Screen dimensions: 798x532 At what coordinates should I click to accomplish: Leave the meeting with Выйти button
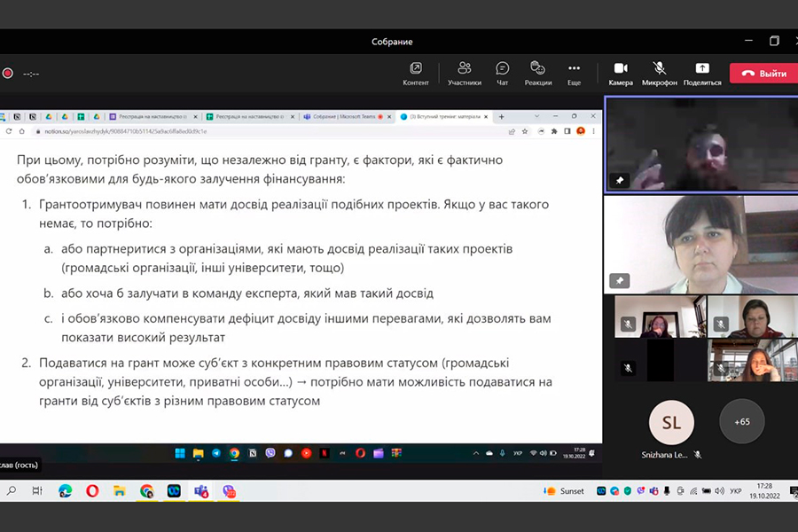(763, 74)
